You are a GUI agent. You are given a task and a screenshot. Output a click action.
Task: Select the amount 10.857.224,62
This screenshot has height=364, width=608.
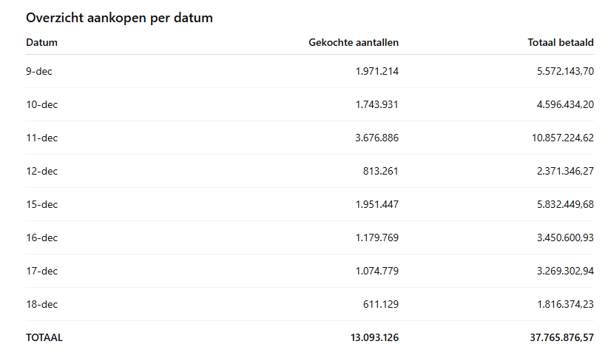pyautogui.click(x=562, y=138)
